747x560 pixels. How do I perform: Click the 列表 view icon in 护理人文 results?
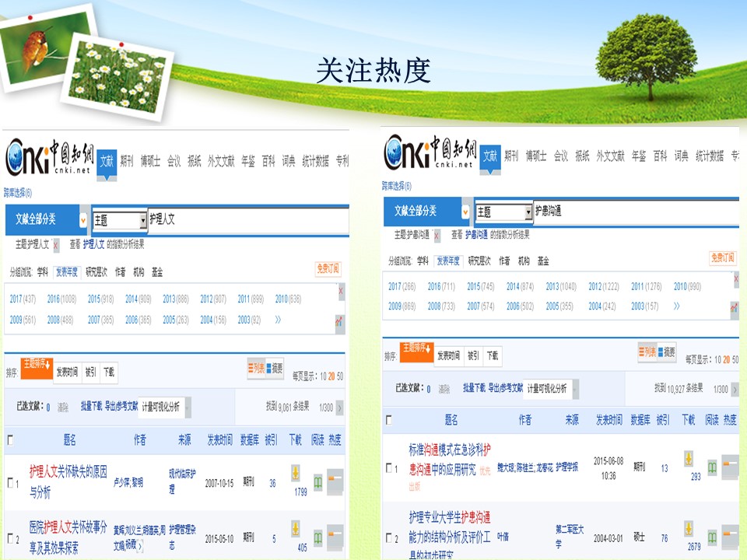[x=255, y=368]
